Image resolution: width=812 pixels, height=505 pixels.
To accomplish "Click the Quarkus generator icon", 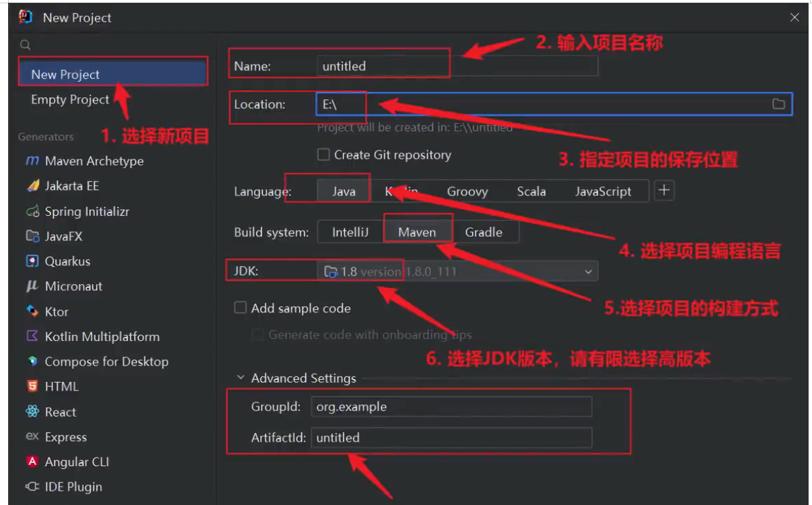I will click(33, 261).
